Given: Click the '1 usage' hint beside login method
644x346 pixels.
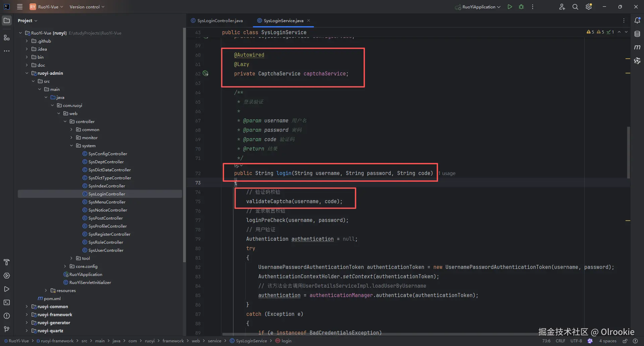Looking at the screenshot, I should (x=447, y=173).
